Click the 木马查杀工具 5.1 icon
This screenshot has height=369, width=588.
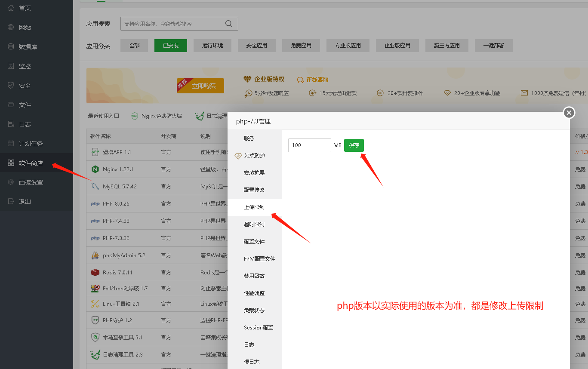click(95, 337)
